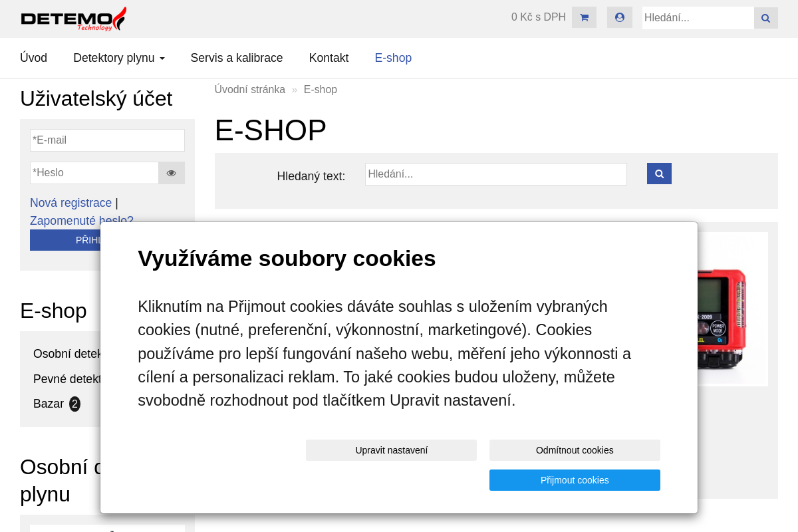Click the Nová registrace link
The width and height of the screenshot is (798, 532).
pyautogui.click(x=70, y=203)
